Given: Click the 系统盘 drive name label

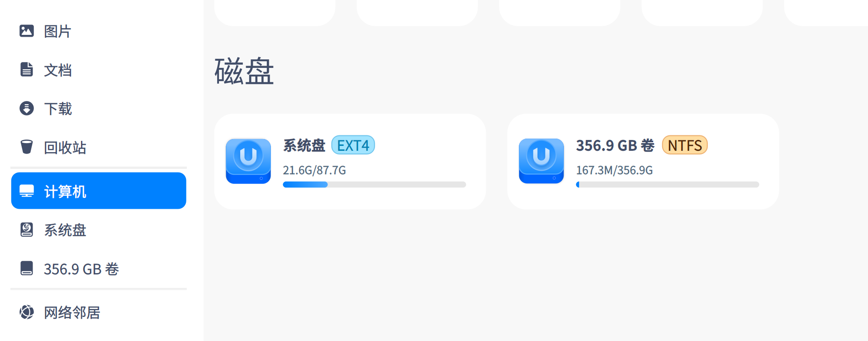Looking at the screenshot, I should point(304,145).
